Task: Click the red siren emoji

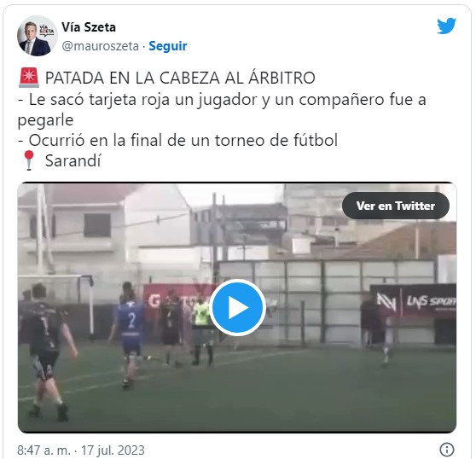Action: tap(29, 78)
